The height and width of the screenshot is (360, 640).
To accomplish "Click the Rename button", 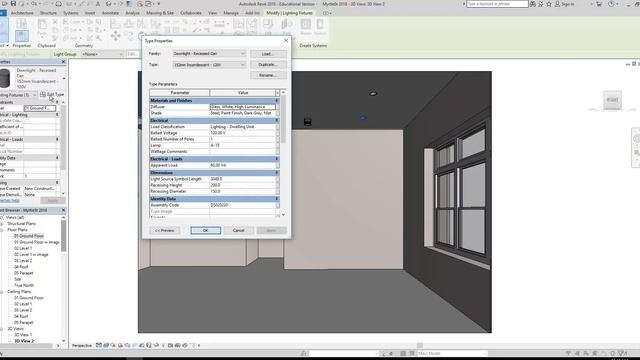I will point(268,75).
